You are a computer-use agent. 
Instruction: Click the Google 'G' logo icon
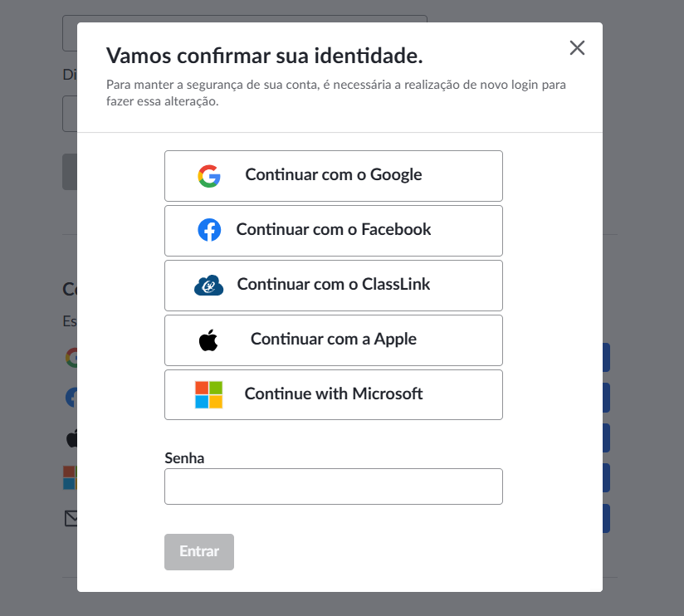point(209,176)
